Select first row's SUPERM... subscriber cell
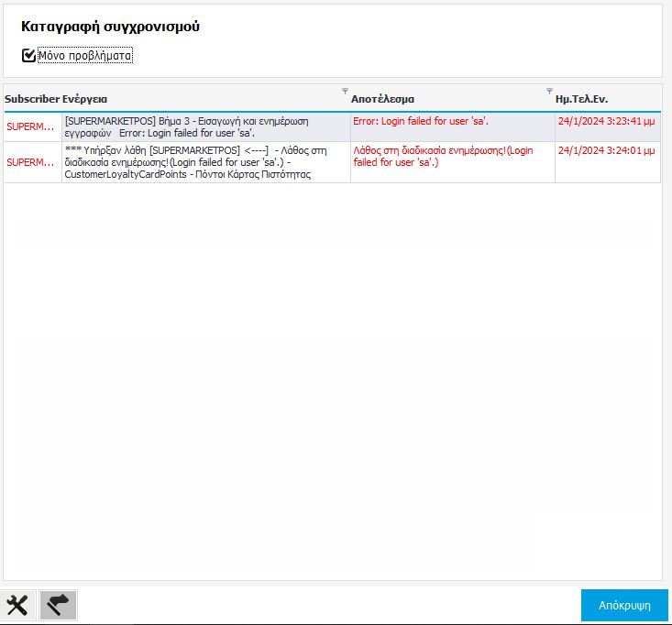672x625 pixels. [x=31, y=126]
